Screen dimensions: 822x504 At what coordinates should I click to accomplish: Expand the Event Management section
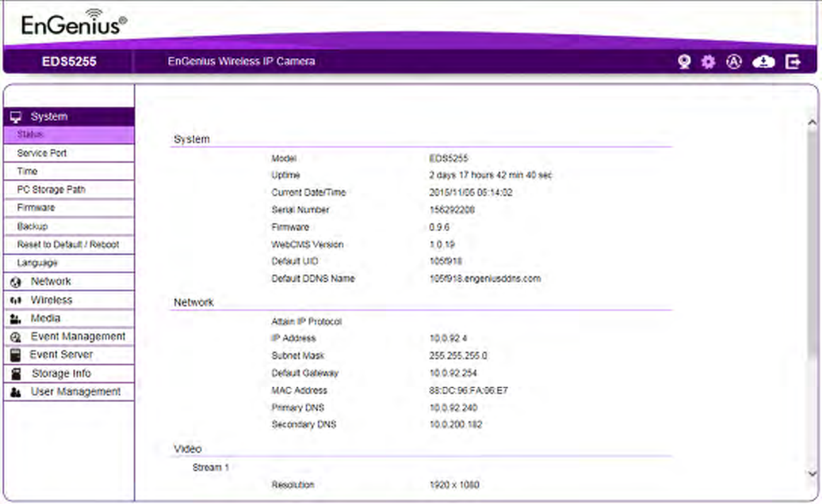tap(69, 336)
